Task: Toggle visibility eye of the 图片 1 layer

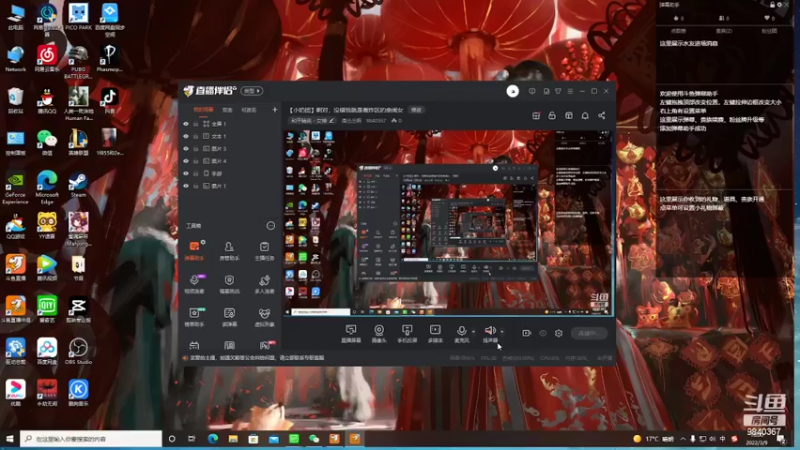Action: click(x=186, y=186)
